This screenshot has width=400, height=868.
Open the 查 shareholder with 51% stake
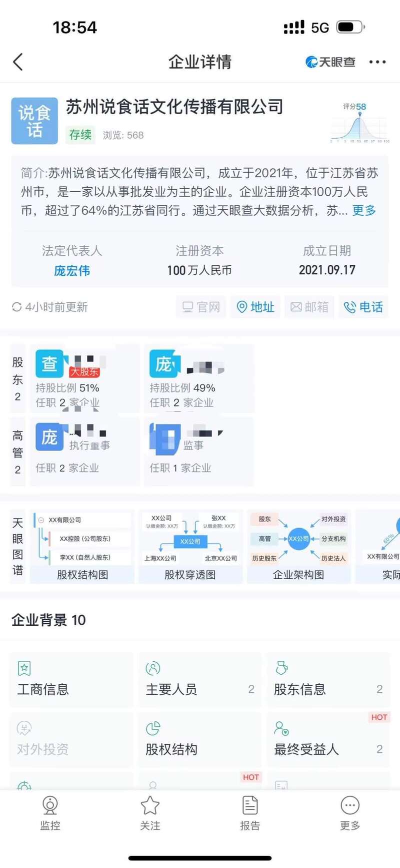point(85,379)
